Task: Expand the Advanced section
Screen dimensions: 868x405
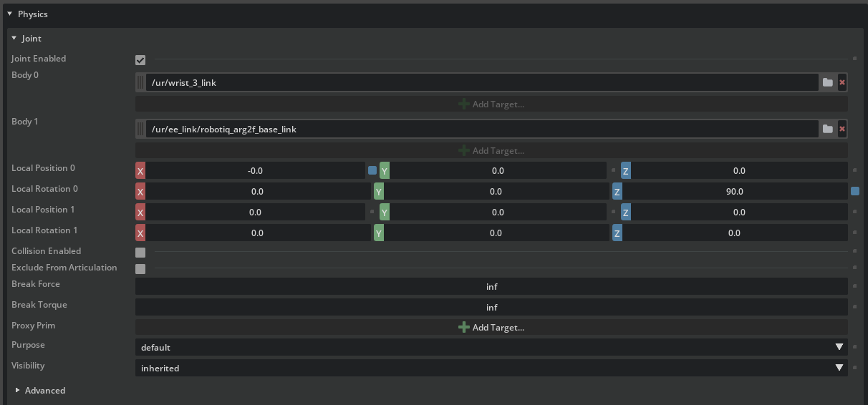Action: click(18, 390)
